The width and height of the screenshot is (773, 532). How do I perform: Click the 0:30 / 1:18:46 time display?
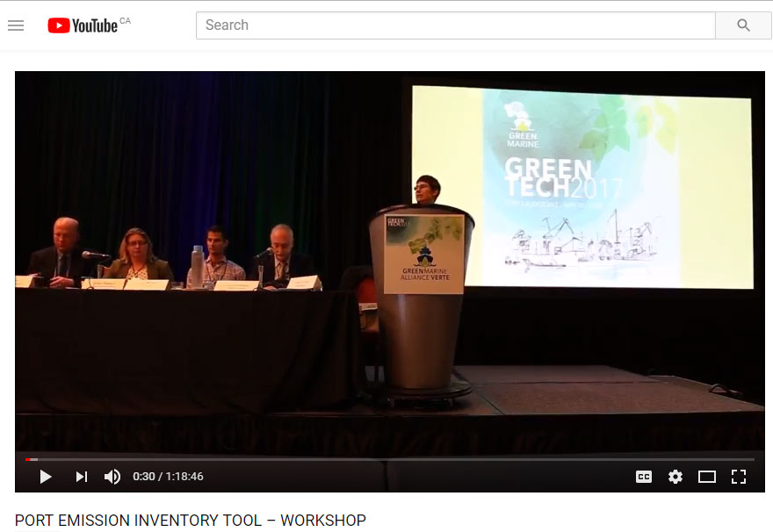pos(168,477)
